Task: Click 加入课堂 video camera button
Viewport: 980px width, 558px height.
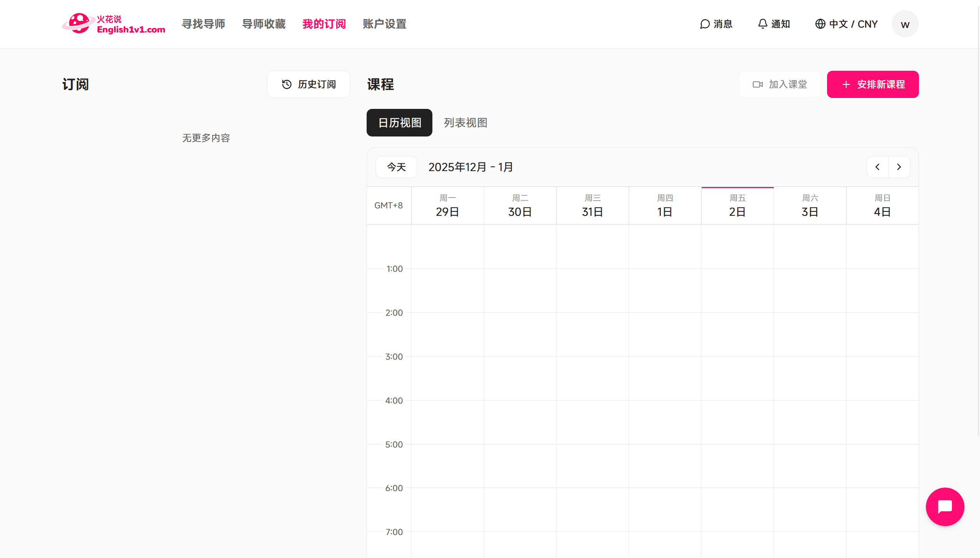Action: coord(780,84)
